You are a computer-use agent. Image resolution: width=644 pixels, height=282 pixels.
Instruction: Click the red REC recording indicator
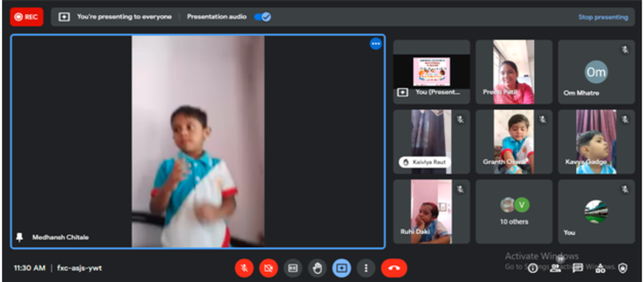pyautogui.click(x=26, y=17)
